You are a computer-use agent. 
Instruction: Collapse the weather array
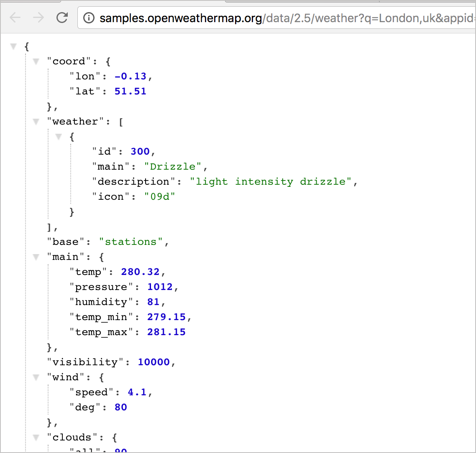coord(36,121)
